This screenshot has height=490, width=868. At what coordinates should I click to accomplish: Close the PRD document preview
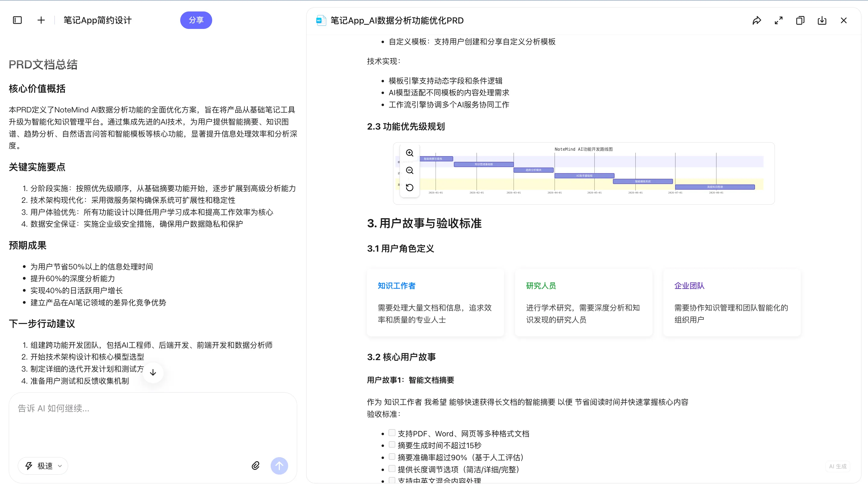[x=844, y=20]
